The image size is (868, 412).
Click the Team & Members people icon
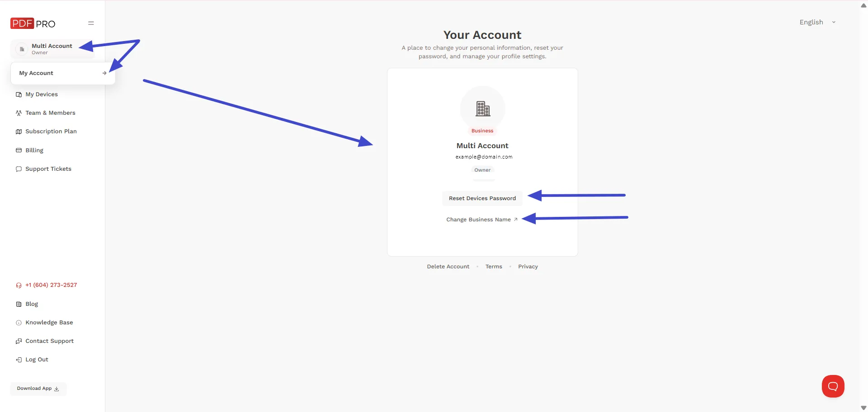19,113
